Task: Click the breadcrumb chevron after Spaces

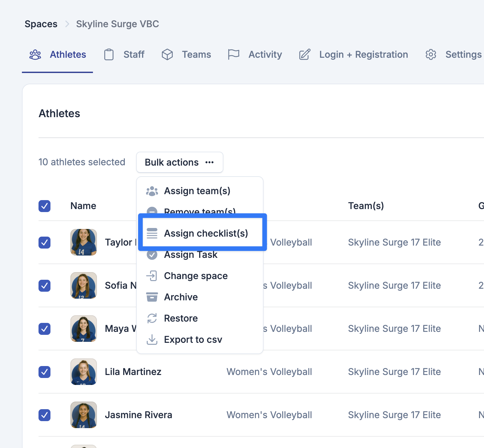Action: pyautogui.click(x=67, y=24)
